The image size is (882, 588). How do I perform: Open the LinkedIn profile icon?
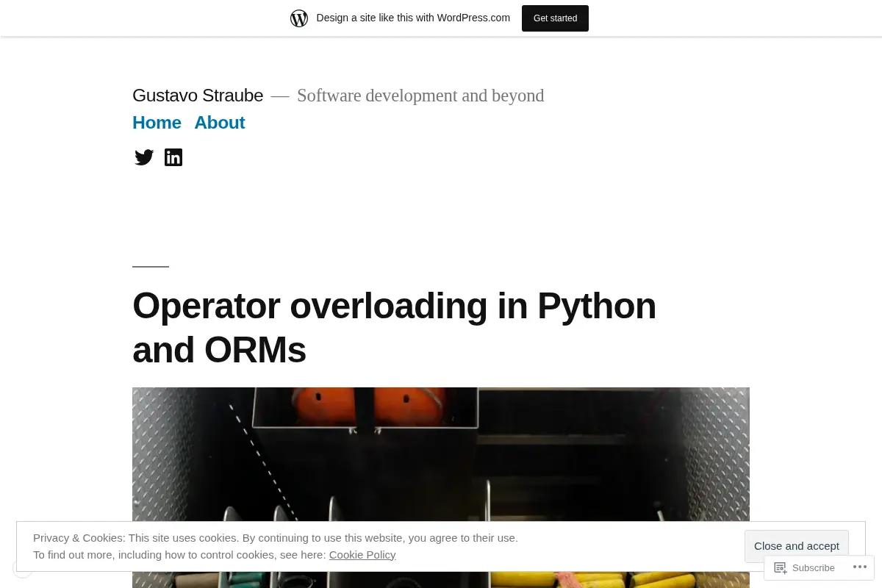pos(173,157)
